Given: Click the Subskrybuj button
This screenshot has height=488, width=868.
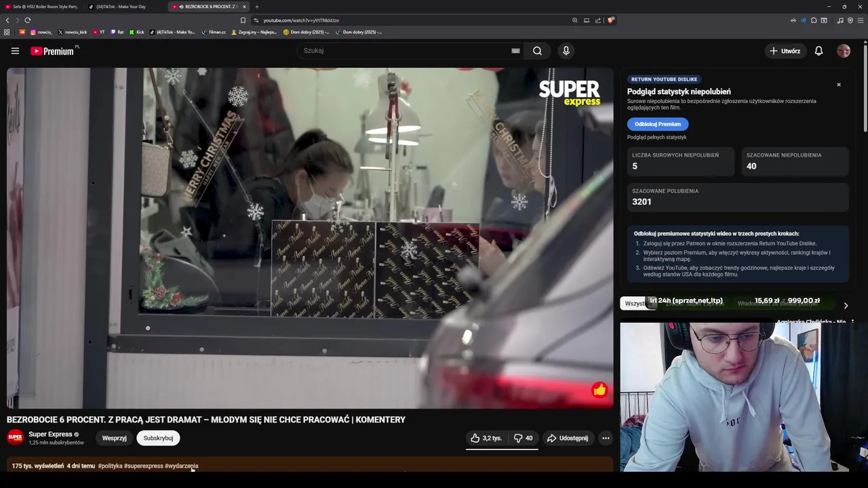Looking at the screenshot, I should (x=158, y=438).
